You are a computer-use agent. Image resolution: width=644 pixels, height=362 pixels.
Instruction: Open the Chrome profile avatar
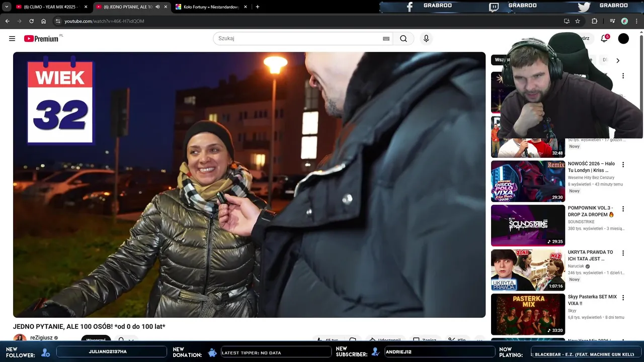pos(624,21)
